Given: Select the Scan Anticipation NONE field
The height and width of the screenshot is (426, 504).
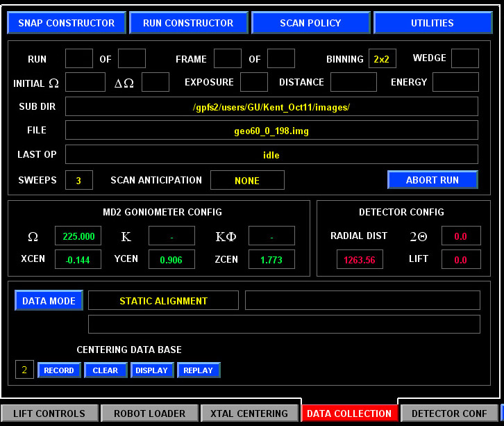Looking at the screenshot, I should pos(247,181).
